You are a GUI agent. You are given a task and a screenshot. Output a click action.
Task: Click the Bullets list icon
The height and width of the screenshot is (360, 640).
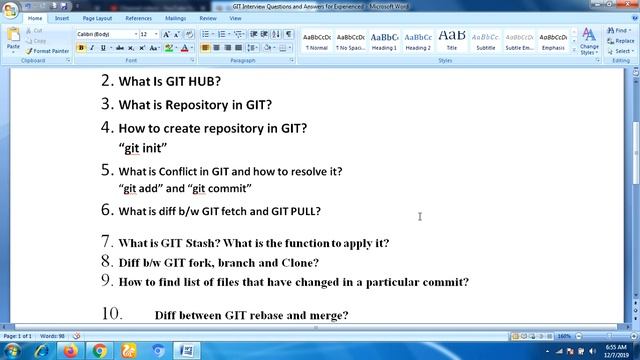(205, 34)
